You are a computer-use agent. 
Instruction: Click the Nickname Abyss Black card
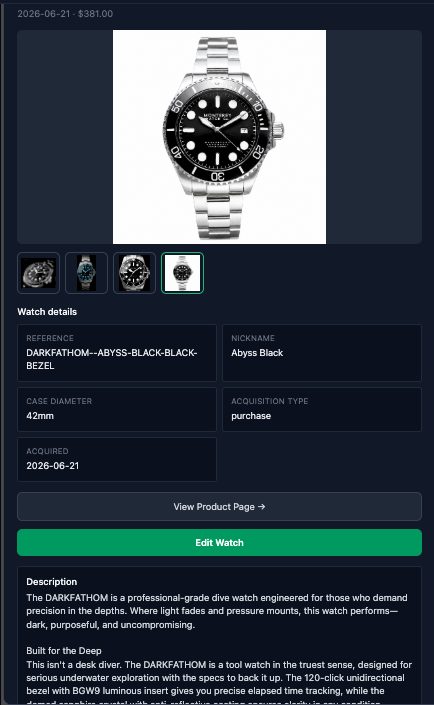click(322, 353)
